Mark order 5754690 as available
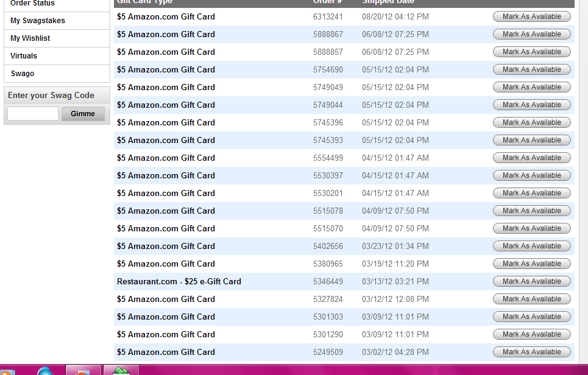 tap(531, 70)
